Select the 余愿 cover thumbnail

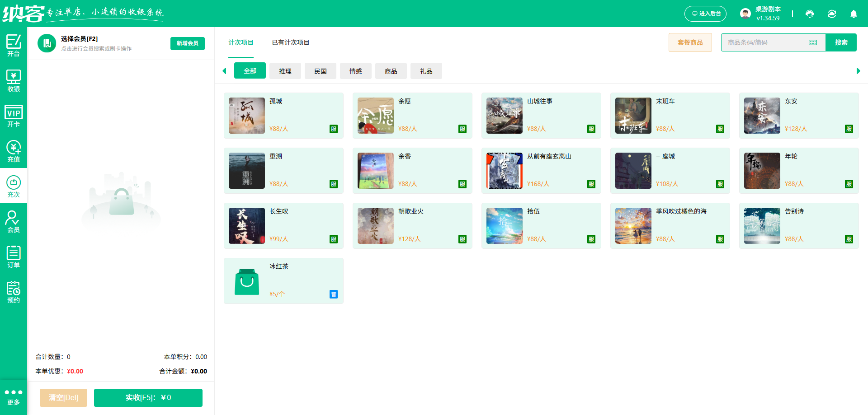[376, 116]
